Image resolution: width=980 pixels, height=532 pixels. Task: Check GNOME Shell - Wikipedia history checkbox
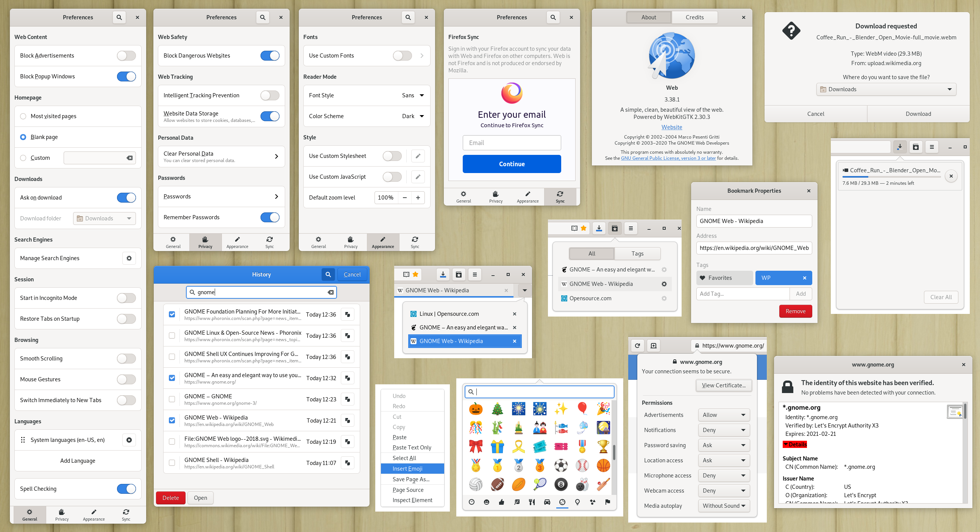(x=172, y=463)
